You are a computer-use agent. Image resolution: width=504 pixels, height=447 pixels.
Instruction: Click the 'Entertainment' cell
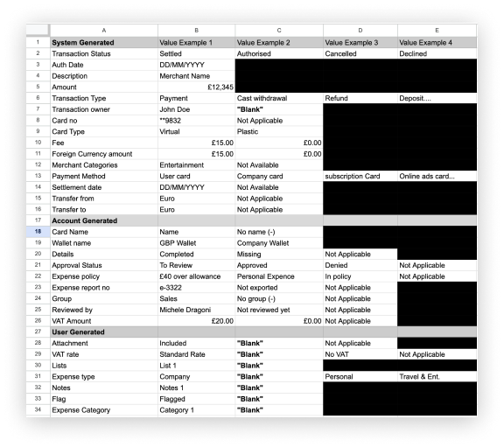tap(196, 165)
